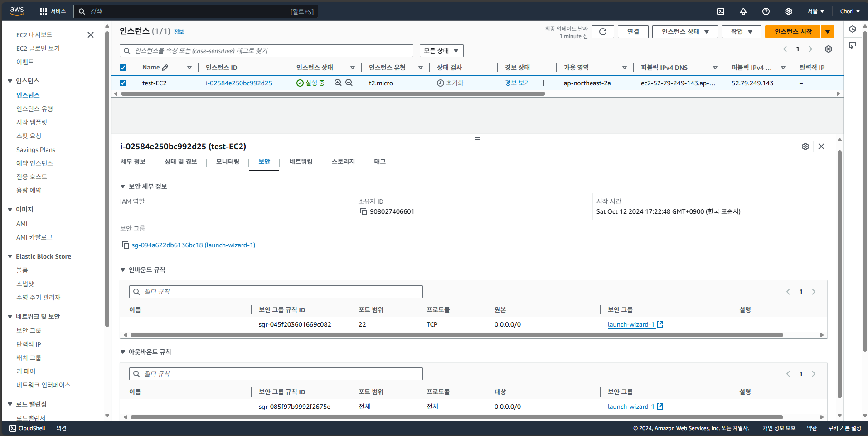Open the right-side tutorials panel icon
The width and height of the screenshot is (868, 436).
[x=853, y=45]
